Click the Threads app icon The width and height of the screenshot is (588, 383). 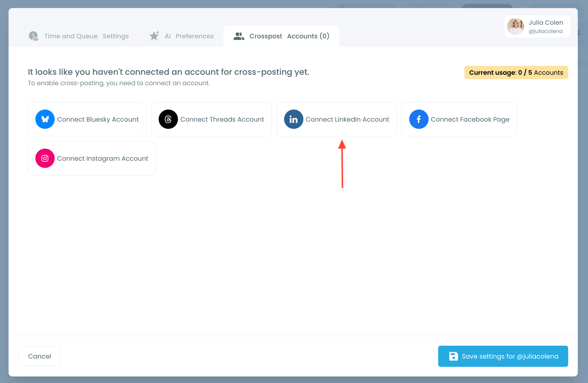tap(168, 119)
